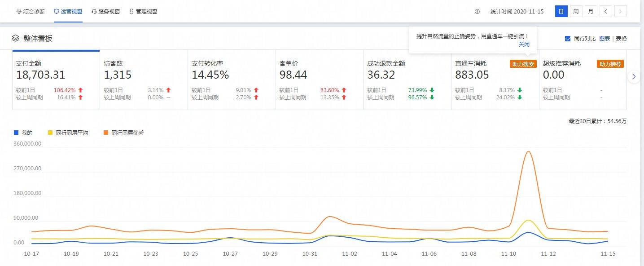The height and width of the screenshot is (266, 644).
Task: Open the 管理视窗 tab
Action: (143, 11)
